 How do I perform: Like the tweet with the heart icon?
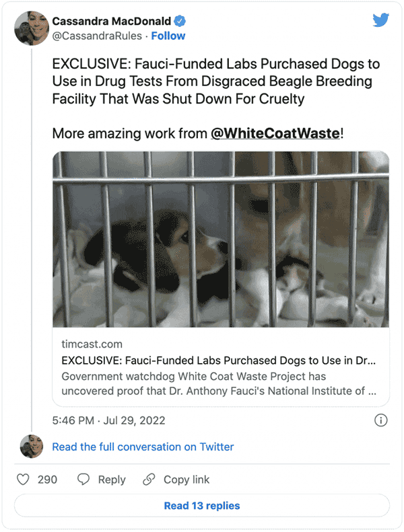[24, 480]
